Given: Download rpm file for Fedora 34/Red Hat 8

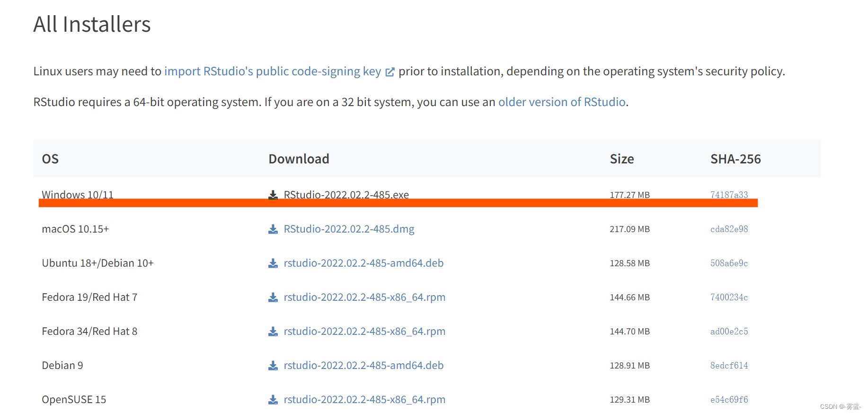Looking at the screenshot, I should tap(364, 331).
